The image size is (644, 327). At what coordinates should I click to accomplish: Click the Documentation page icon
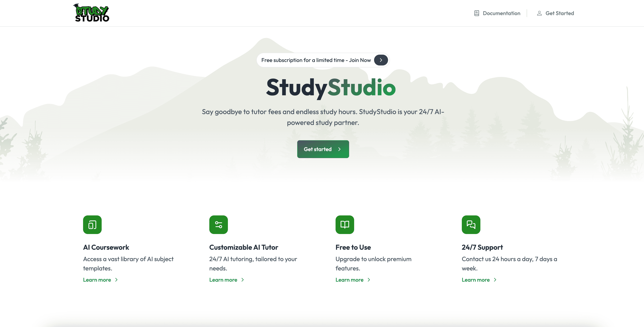point(477,13)
